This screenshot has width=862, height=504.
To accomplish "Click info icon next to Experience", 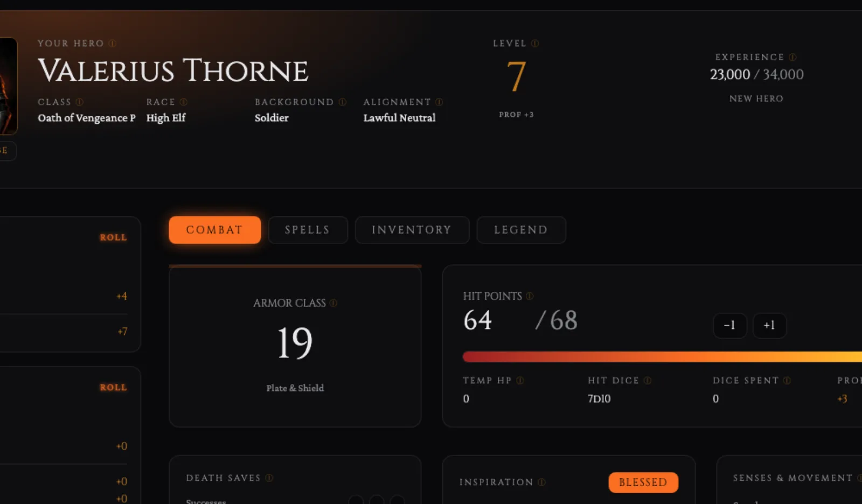I will pos(793,57).
